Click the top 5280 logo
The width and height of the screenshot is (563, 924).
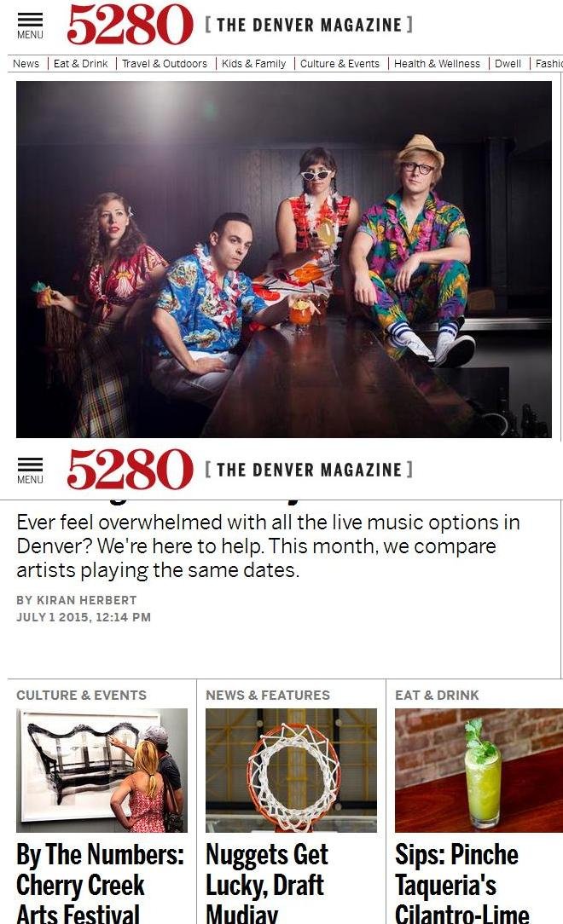click(130, 25)
